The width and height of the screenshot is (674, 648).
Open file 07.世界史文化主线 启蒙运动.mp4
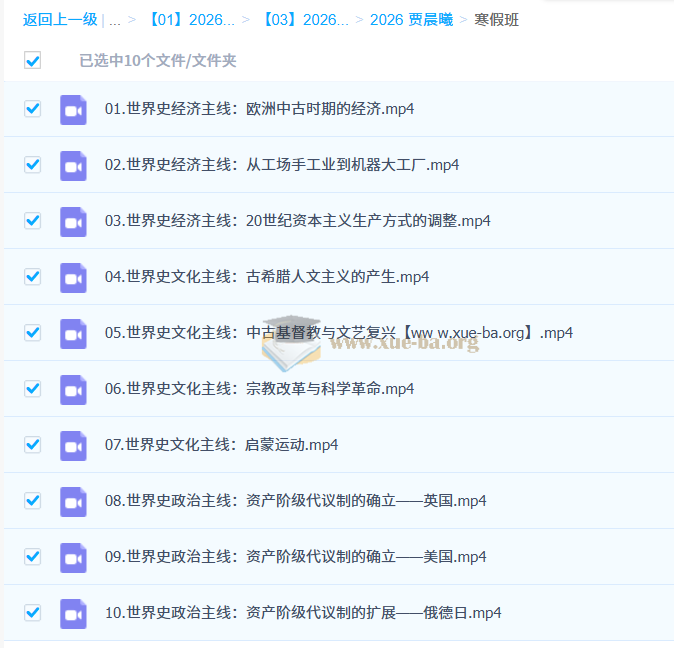pos(221,445)
